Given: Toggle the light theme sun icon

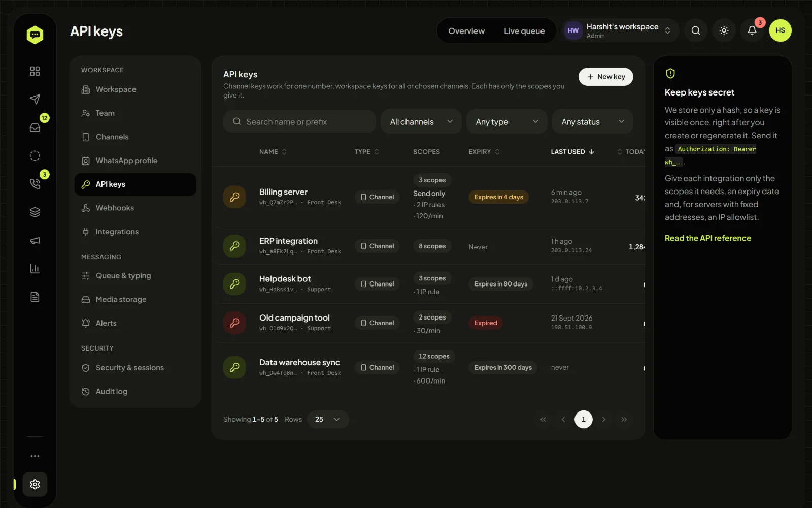Looking at the screenshot, I should 724,30.
